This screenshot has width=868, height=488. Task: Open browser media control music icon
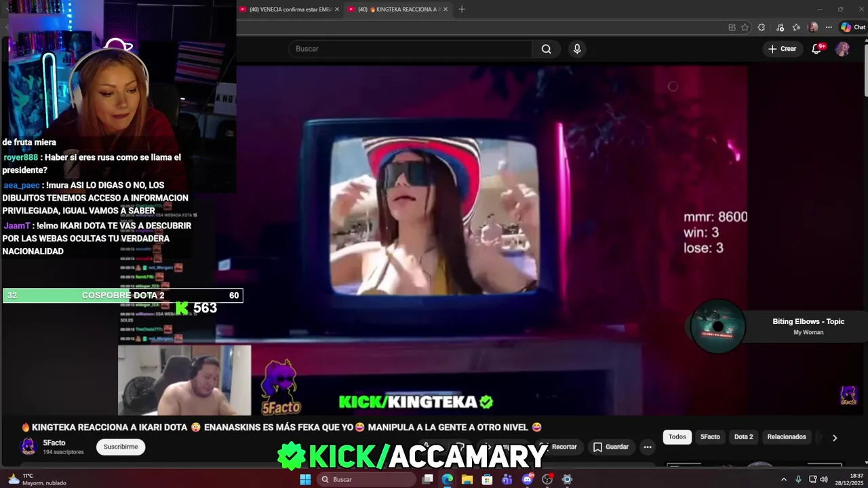(780, 27)
